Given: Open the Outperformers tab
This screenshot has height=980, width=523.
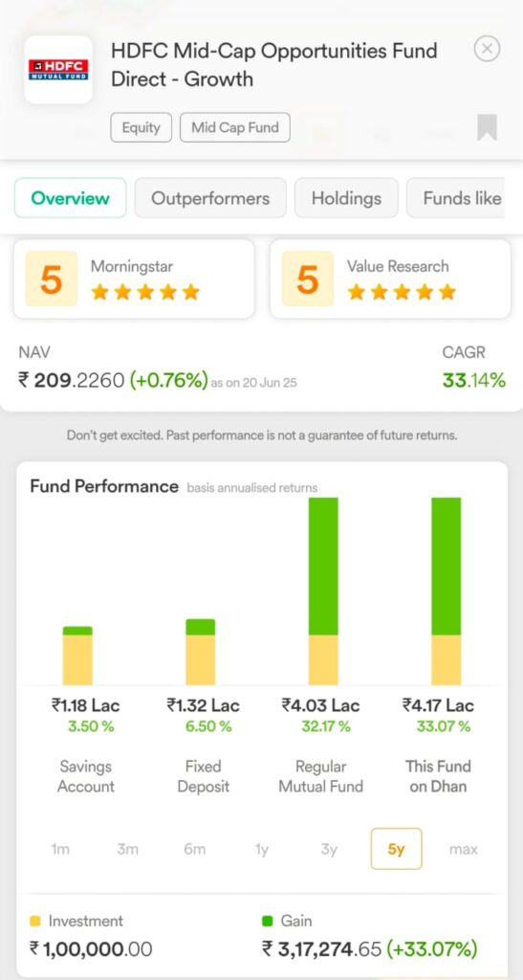Looking at the screenshot, I should point(210,198).
